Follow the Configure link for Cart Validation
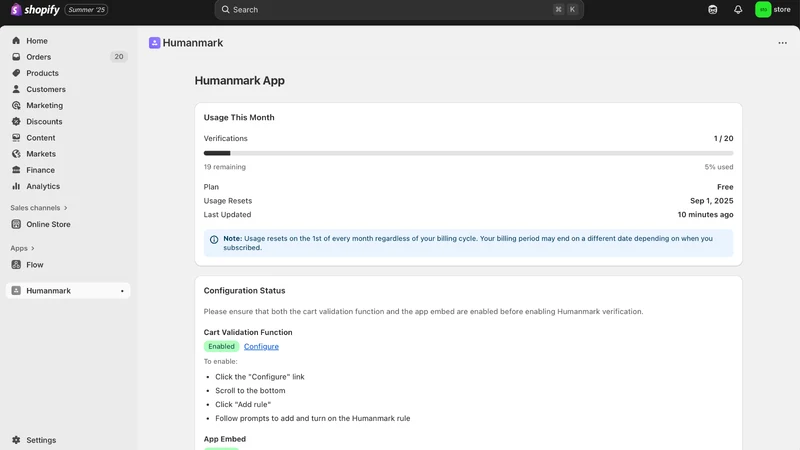Screen dimensions: 800x450 click(261, 346)
